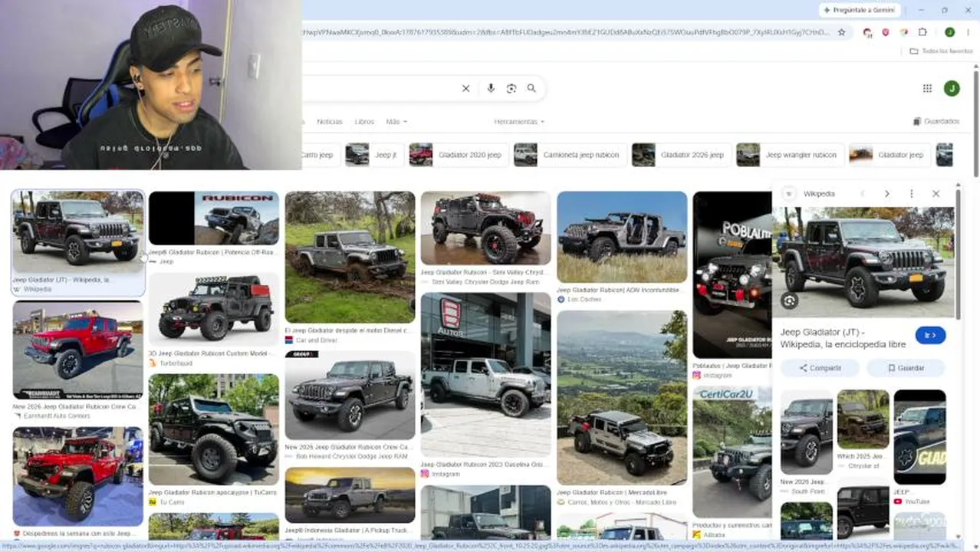The image size is (980, 552).
Task: Click the Wikipedia favicon in the preview header
Action: (788, 194)
